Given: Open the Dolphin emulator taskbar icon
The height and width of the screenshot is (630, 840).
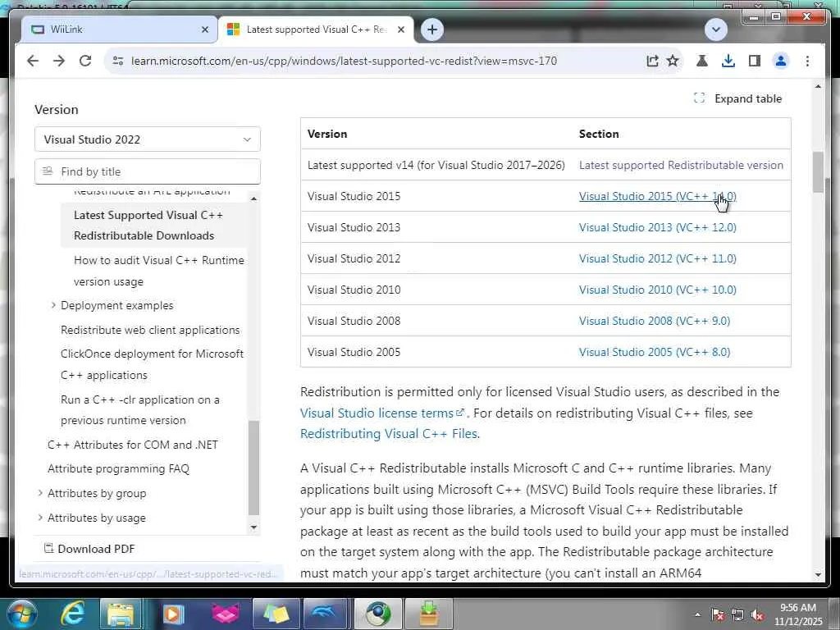Looking at the screenshot, I should (325, 614).
